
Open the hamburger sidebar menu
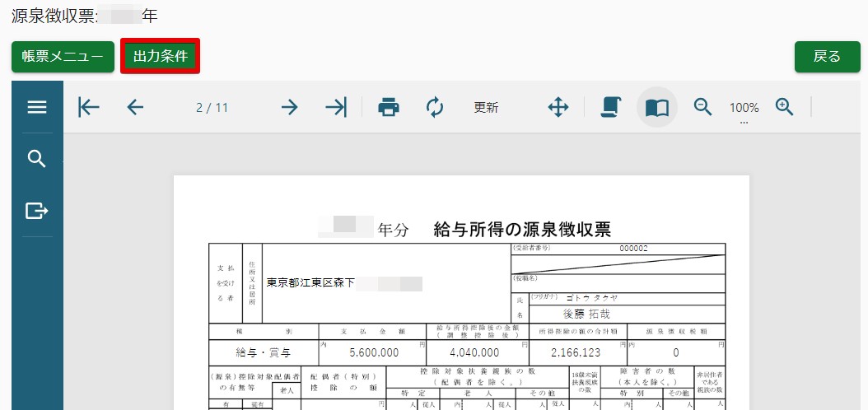[37, 107]
